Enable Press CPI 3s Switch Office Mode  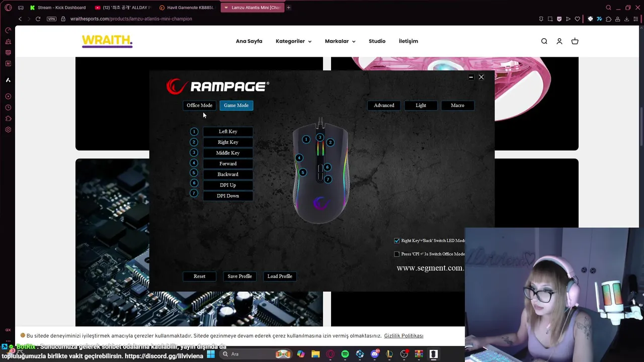396,254
